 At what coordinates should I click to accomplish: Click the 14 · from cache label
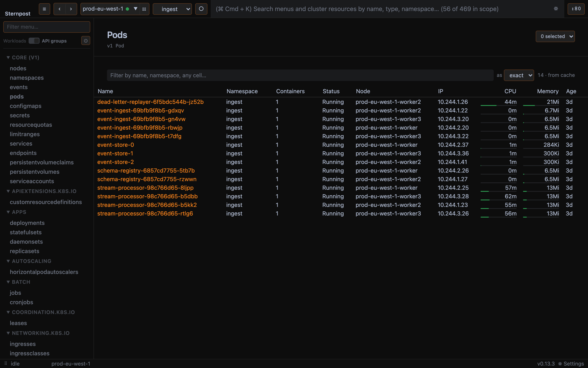(556, 75)
